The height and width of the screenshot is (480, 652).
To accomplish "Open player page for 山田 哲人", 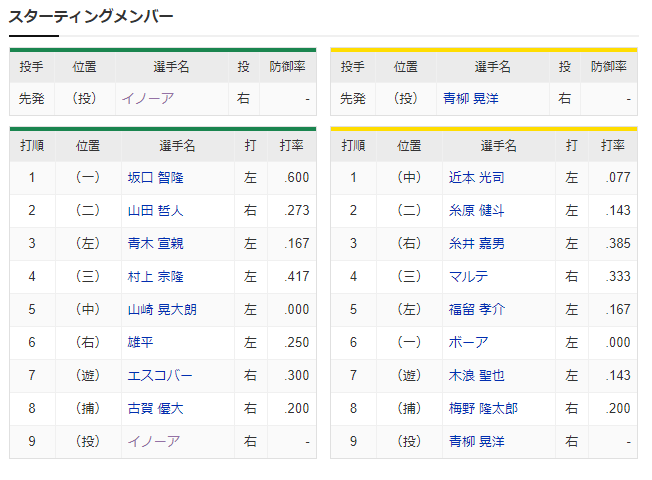I will (156, 210).
